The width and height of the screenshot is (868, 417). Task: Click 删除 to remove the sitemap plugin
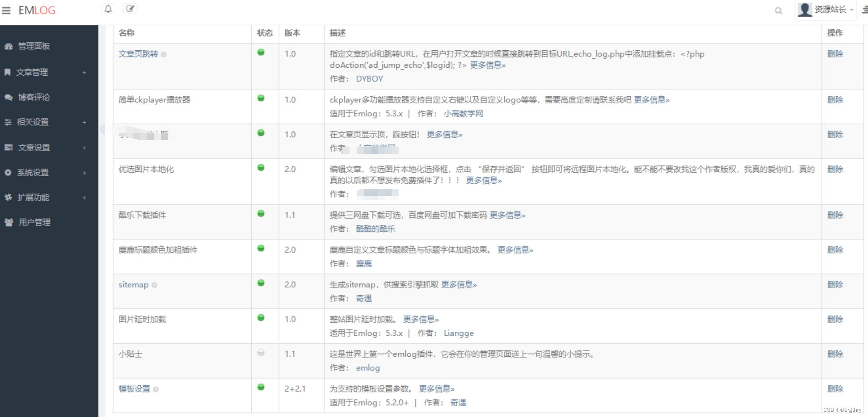[835, 285]
